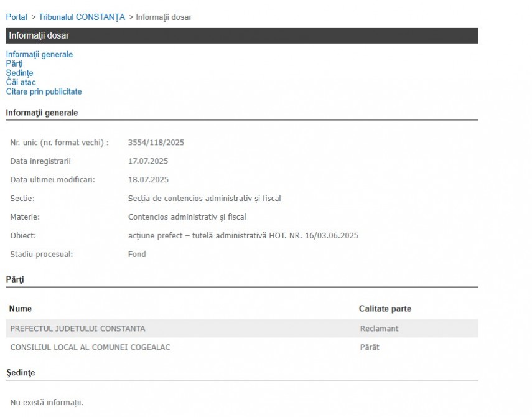Select case number 3554/118/2025
The width and height of the screenshot is (532, 417).
(156, 143)
